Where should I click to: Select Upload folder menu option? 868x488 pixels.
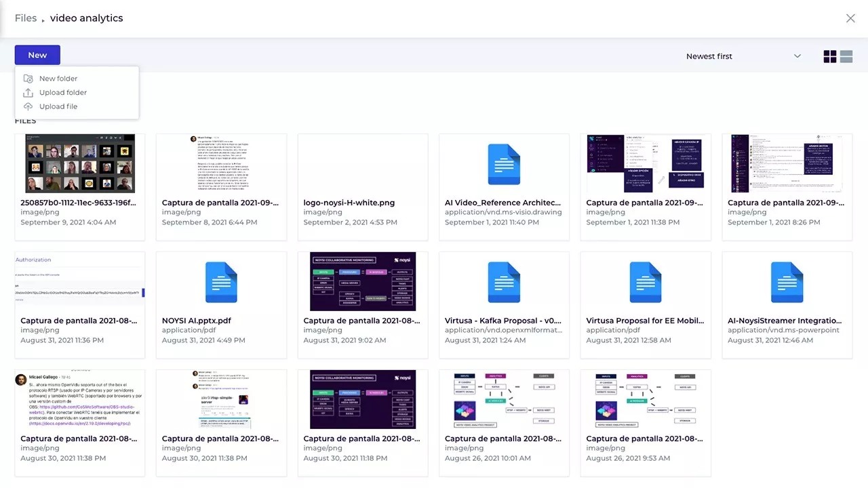click(63, 93)
